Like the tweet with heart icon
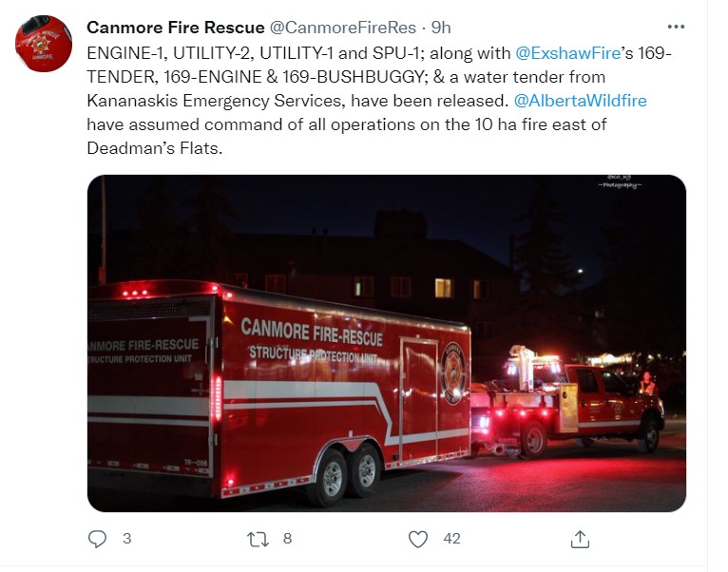Screen dimensions: 728x572 (x=418, y=539)
